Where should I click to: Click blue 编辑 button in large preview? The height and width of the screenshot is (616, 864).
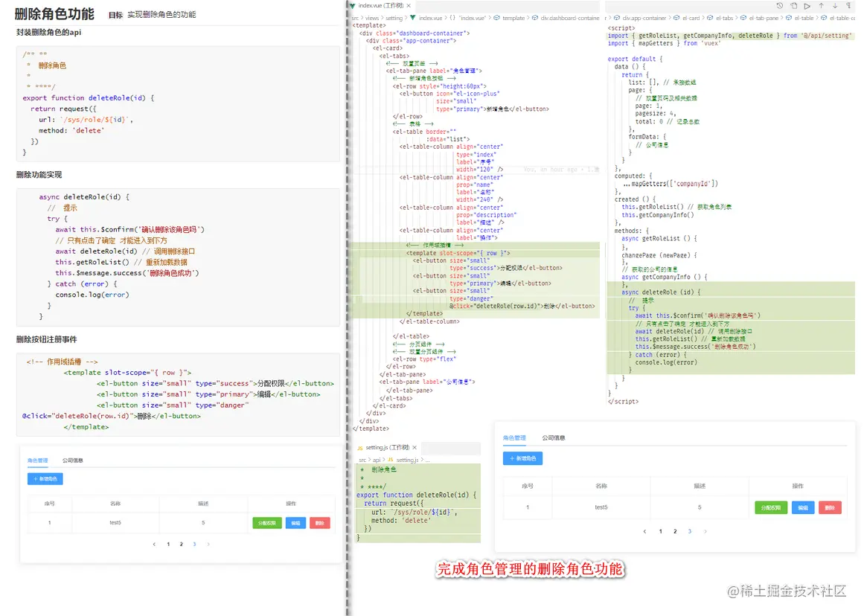click(803, 507)
